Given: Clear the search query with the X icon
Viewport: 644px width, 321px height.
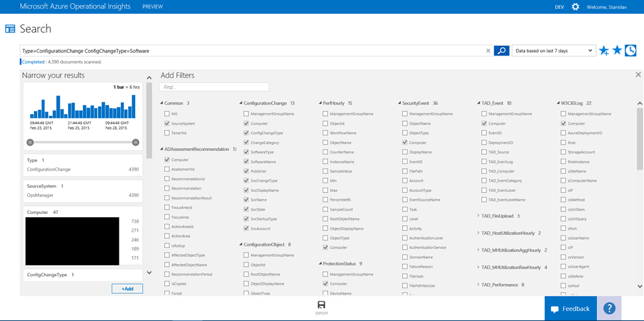Looking at the screenshot, I should click(489, 51).
